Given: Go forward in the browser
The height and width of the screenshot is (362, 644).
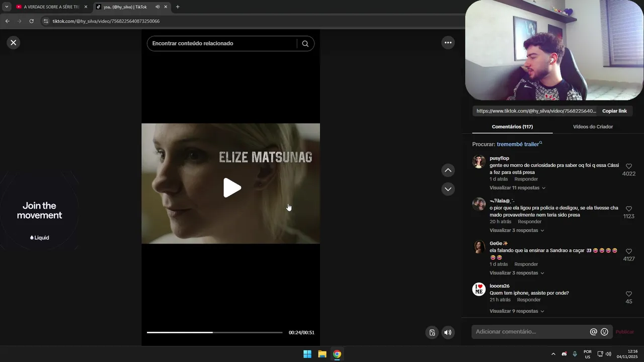Looking at the screenshot, I should point(19,21).
